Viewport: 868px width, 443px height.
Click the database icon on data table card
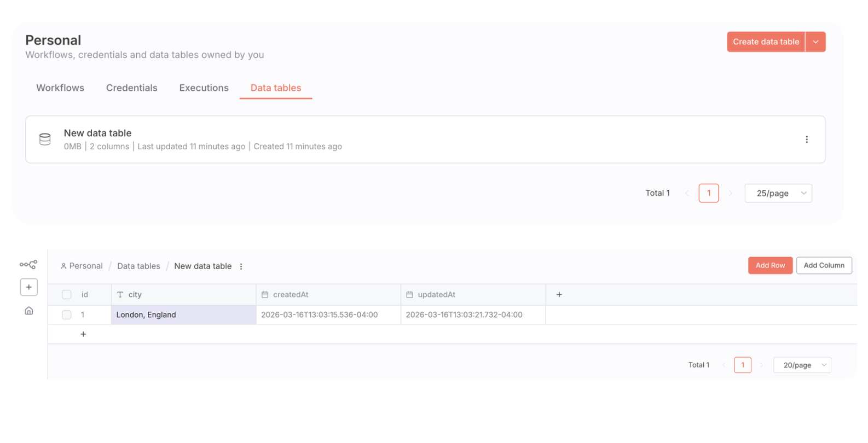(x=45, y=139)
